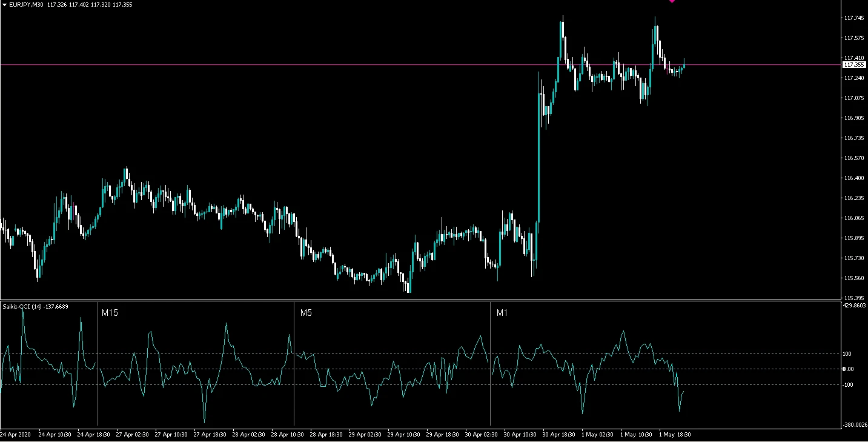Screen dimensions: 868x442
Task: Click the 30 Apr 18:30 time label
Action: pyautogui.click(x=558, y=435)
